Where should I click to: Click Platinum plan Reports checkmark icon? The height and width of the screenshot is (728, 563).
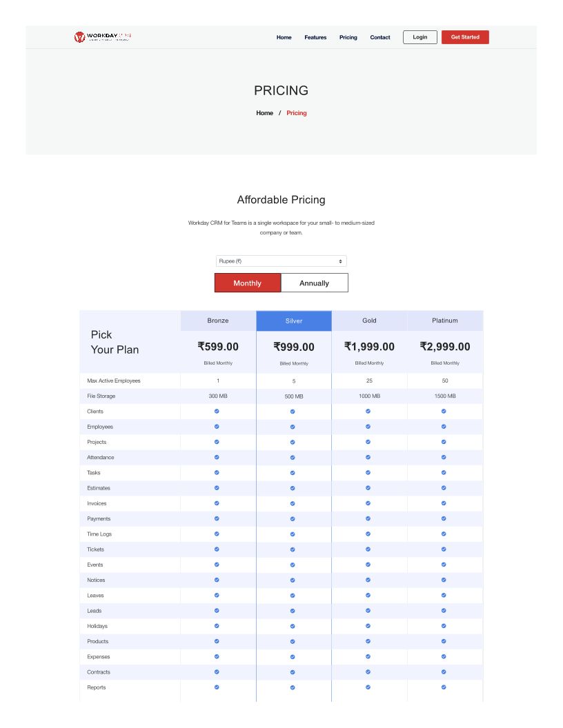pyautogui.click(x=444, y=687)
